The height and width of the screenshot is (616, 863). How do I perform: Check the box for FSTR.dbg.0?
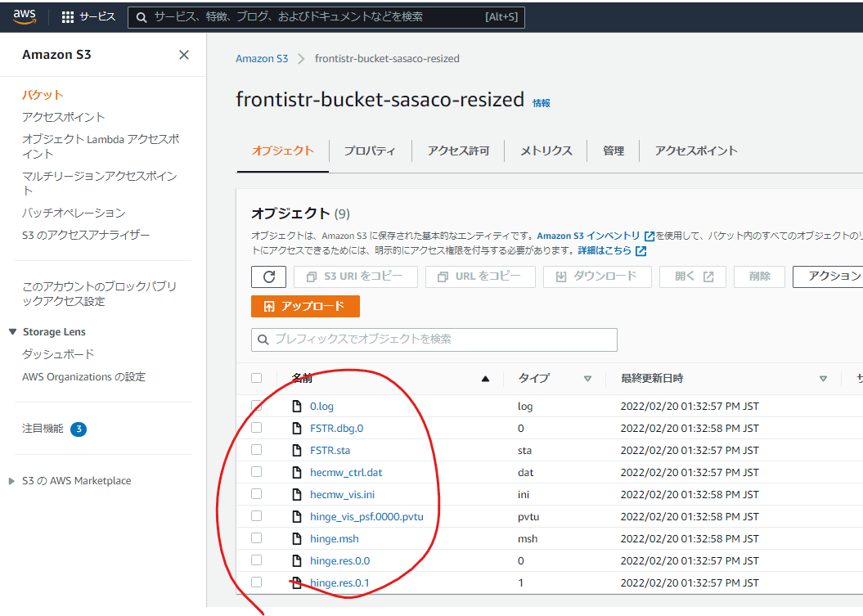[x=257, y=428]
